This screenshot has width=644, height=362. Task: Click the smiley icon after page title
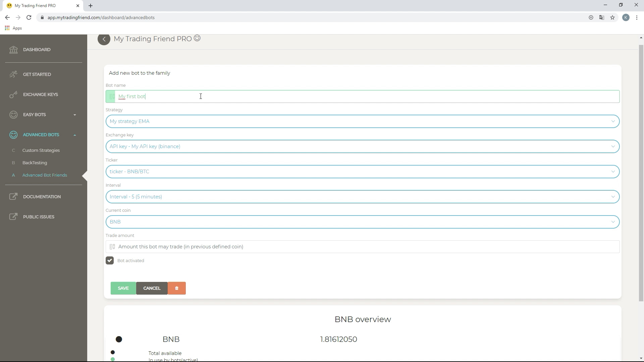point(197,39)
